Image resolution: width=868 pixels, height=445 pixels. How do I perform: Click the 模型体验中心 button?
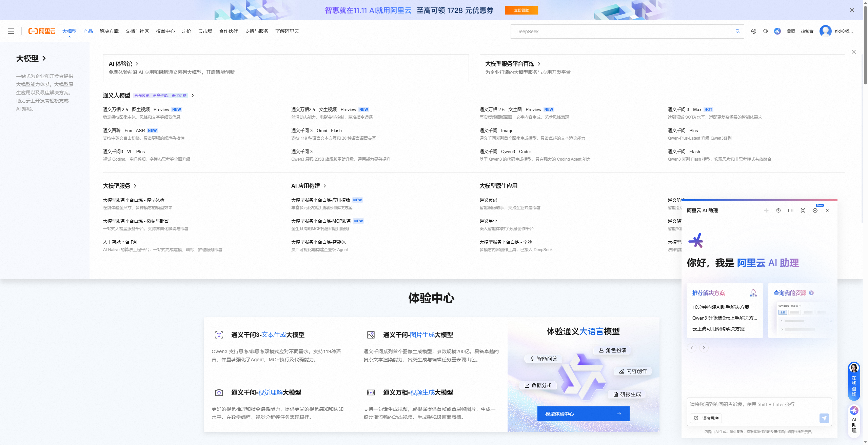pyautogui.click(x=583, y=414)
